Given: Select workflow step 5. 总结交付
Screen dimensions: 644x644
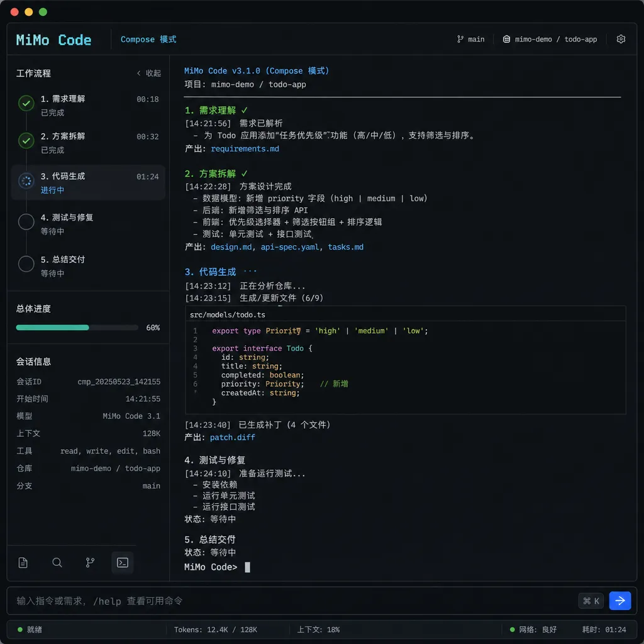Looking at the screenshot, I should pyautogui.click(x=88, y=266).
